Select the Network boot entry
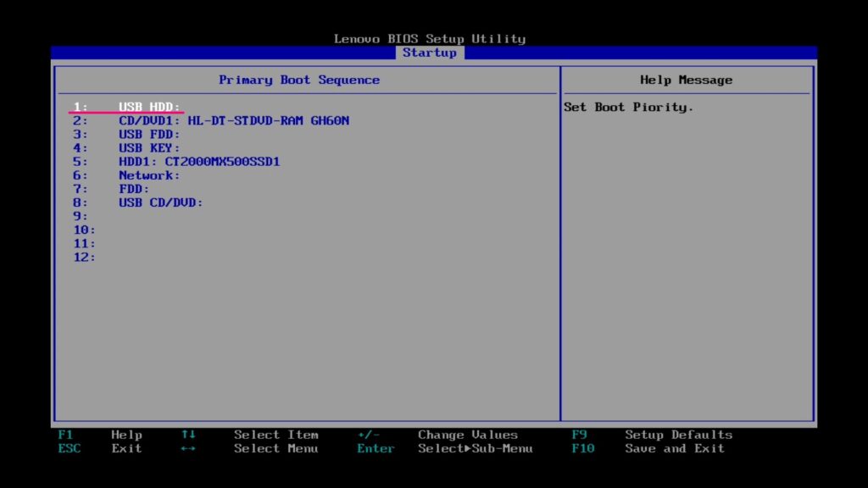Screen dimensions: 868x488 coord(149,175)
